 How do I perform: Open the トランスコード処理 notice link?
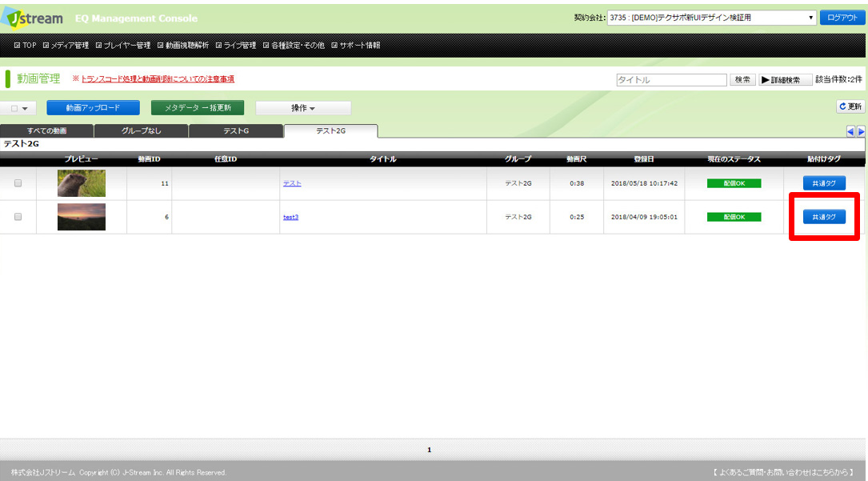pos(157,79)
